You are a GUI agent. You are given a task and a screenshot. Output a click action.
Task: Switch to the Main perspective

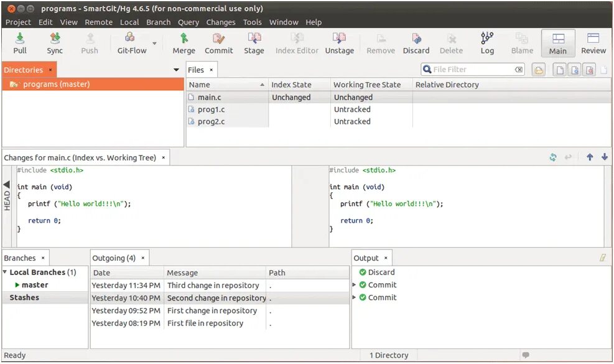point(558,43)
